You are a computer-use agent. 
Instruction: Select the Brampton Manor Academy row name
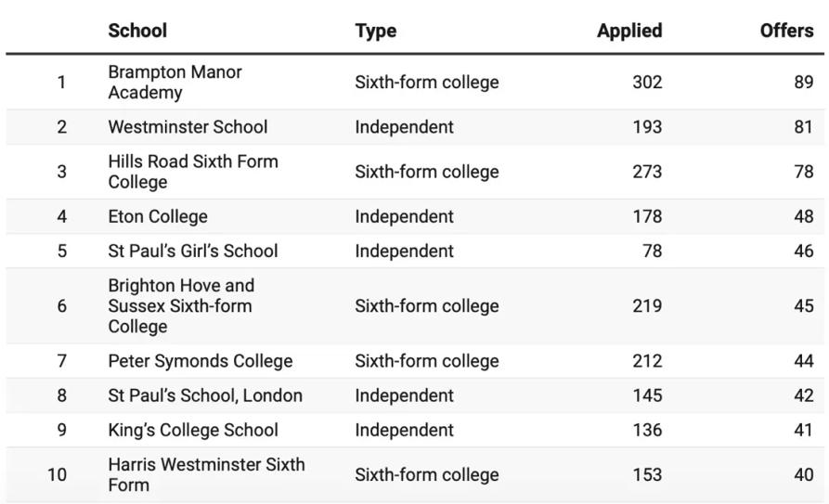click(175, 83)
